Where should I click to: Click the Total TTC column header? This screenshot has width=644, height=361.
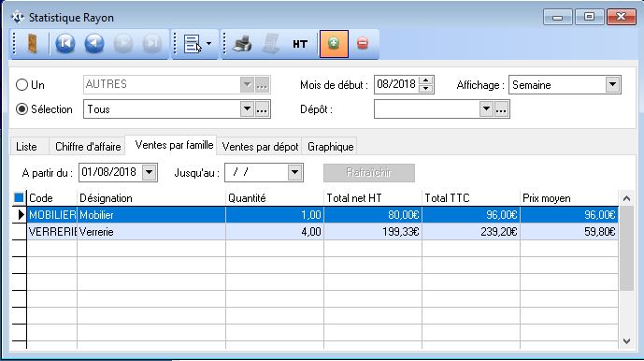(471, 198)
